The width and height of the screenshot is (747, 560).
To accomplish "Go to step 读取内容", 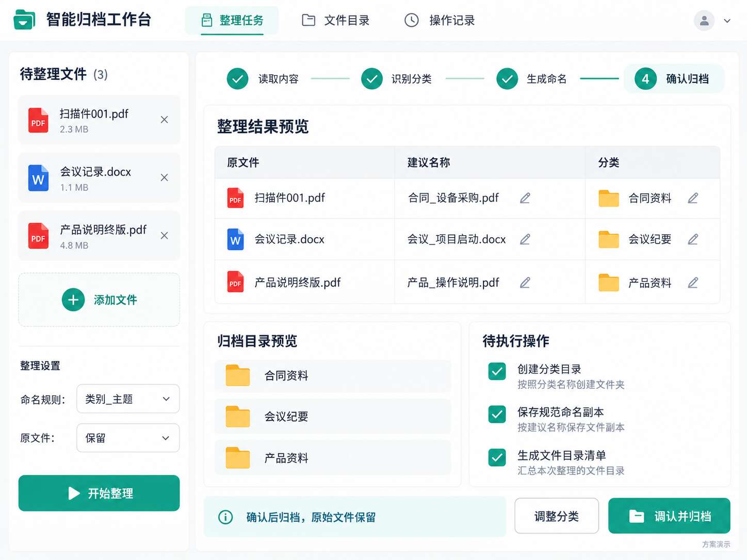I will coord(263,79).
